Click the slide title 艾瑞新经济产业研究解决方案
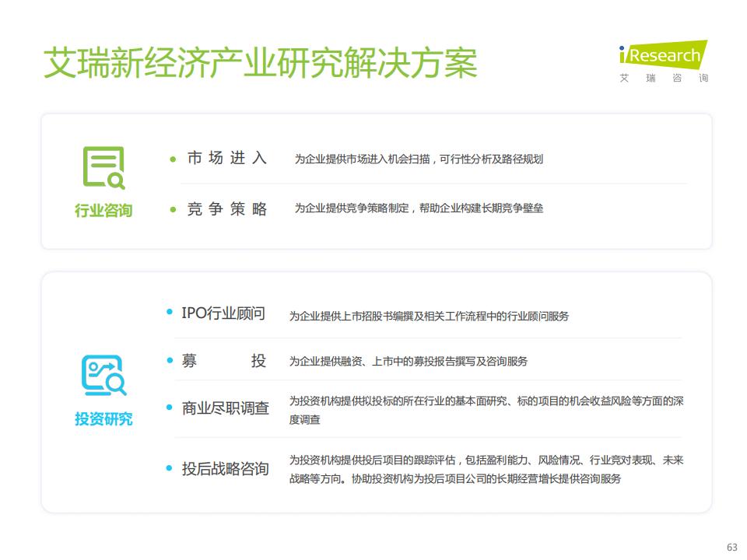 point(260,63)
